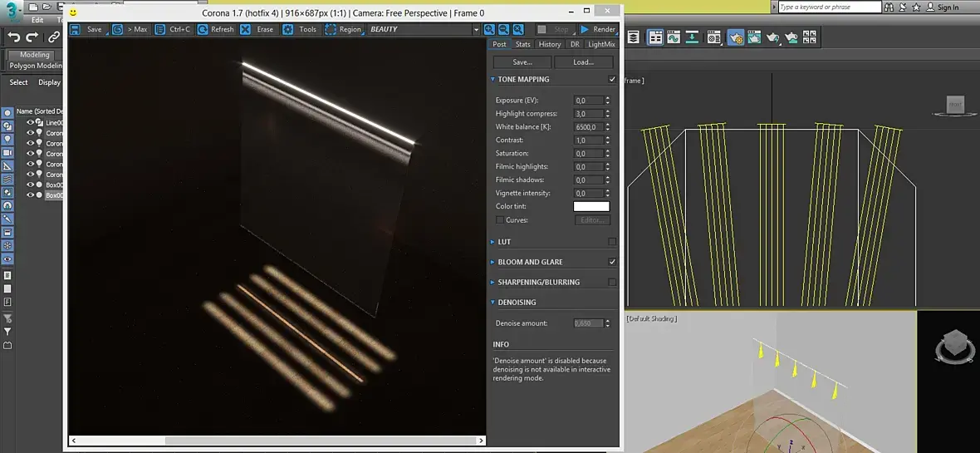
Task: Open the Tools gear icon
Action: (288, 29)
